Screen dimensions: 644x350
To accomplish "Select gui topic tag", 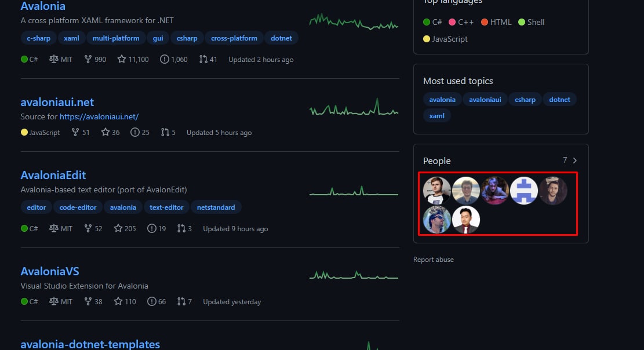I will 158,38.
